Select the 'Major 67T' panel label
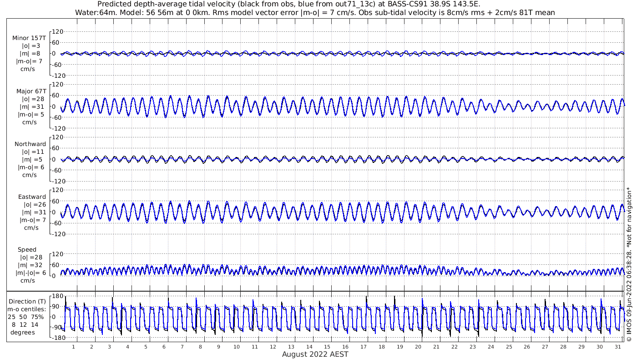This screenshot has height=364, width=637. coord(31,91)
